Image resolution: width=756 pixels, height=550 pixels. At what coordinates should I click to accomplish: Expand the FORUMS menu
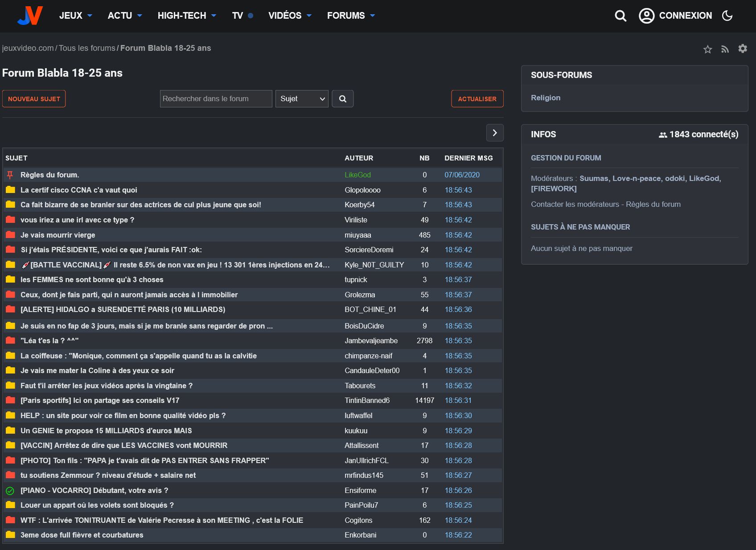(351, 16)
